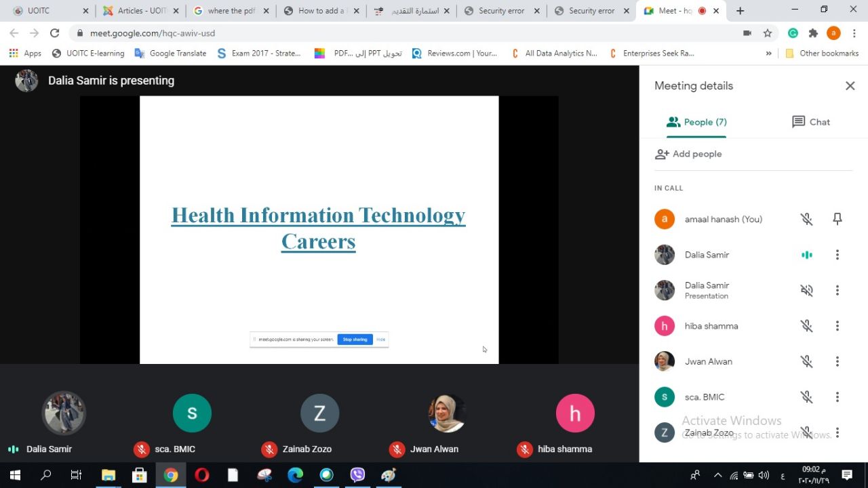Image resolution: width=868 pixels, height=488 pixels.
Task: Switch to the Chat tab
Action: (x=811, y=122)
